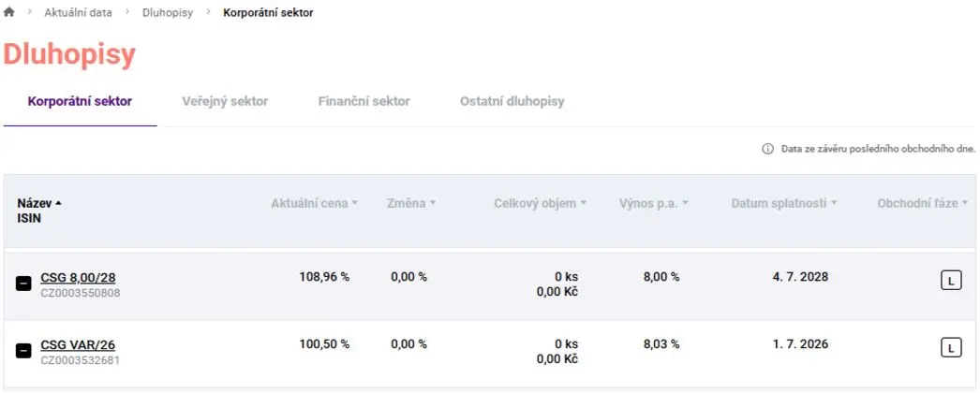The width and height of the screenshot is (980, 393).
Task: Sort by Aktuální cena column
Action: [315, 203]
